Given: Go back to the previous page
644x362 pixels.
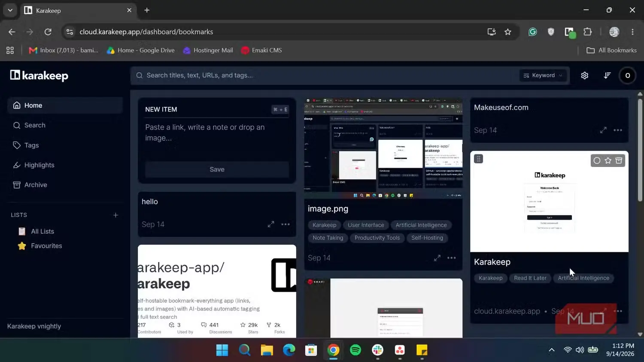Looking at the screenshot, I should tap(12, 32).
